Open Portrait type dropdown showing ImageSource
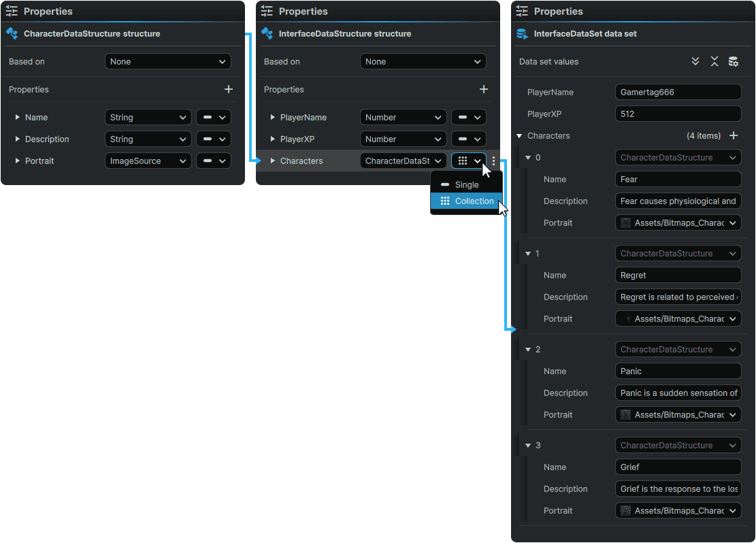This screenshot has width=756, height=543. pos(148,161)
